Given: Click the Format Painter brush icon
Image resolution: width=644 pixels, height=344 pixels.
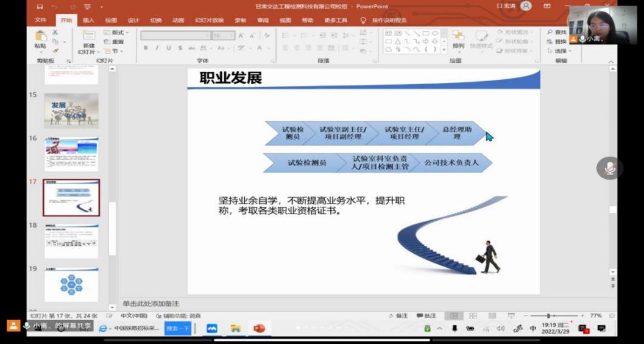Looking at the screenshot, I should tap(55, 51).
